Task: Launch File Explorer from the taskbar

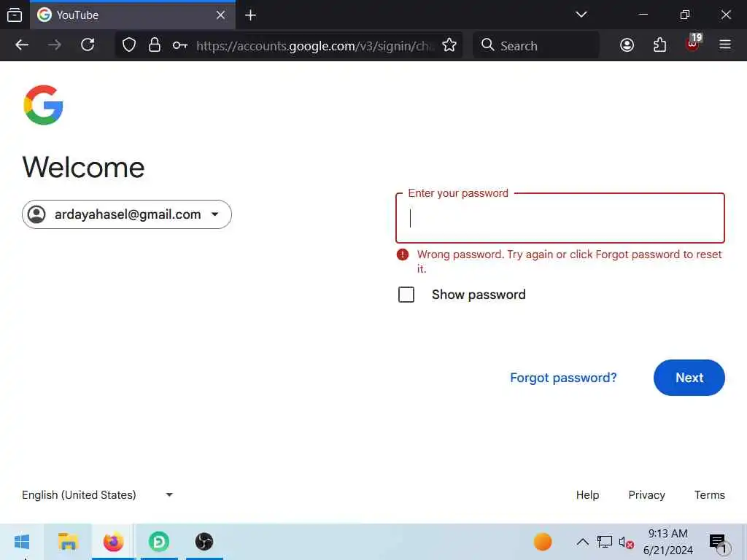Action: [x=68, y=542]
